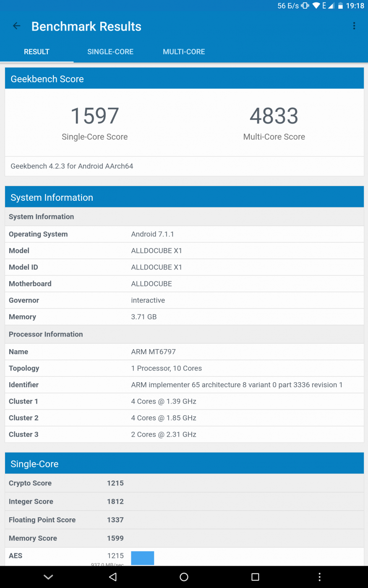The width and height of the screenshot is (368, 588).
Task: Tap the Floating Point Score value 1337
Action: [115, 520]
